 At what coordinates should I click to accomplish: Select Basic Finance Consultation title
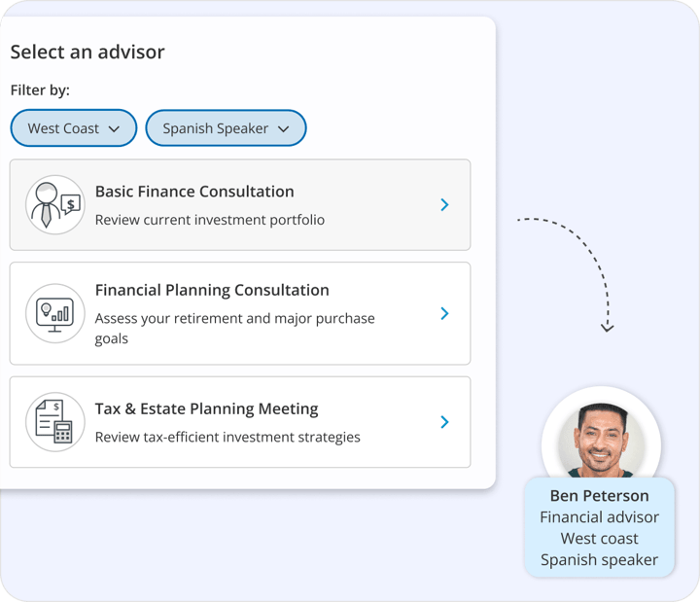[x=194, y=192]
